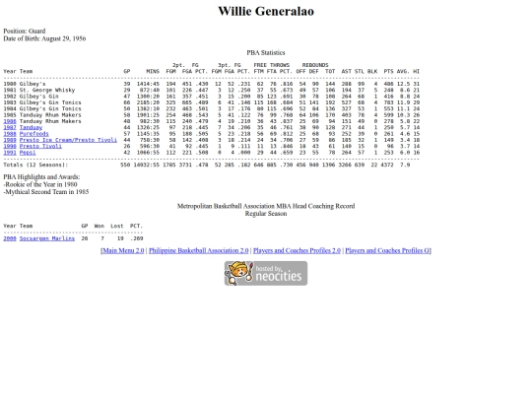Click the 1982 Gilbey's Gin row
532x399 pixels.
coord(212,97)
